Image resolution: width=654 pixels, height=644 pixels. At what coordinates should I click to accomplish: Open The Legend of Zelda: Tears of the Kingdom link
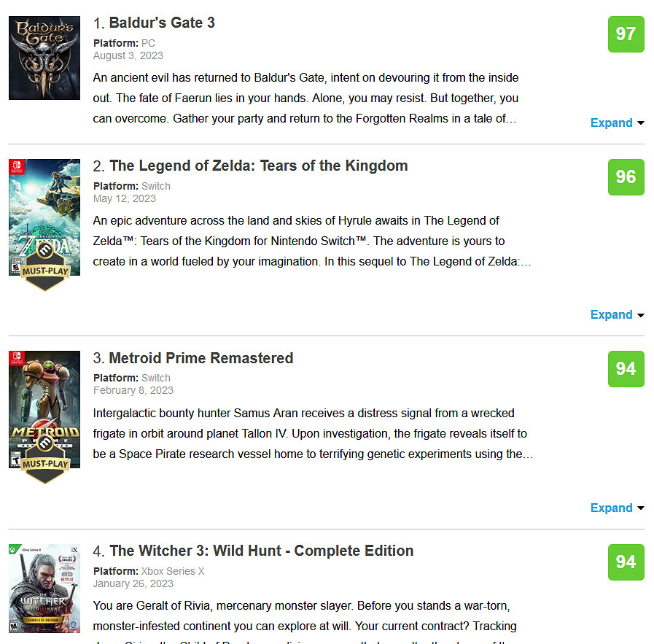(x=259, y=166)
